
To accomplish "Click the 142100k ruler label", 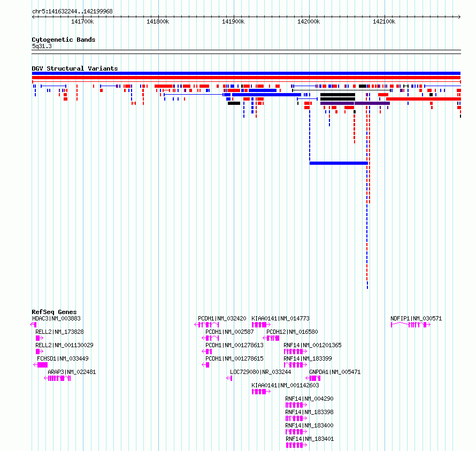I will (384, 21).
